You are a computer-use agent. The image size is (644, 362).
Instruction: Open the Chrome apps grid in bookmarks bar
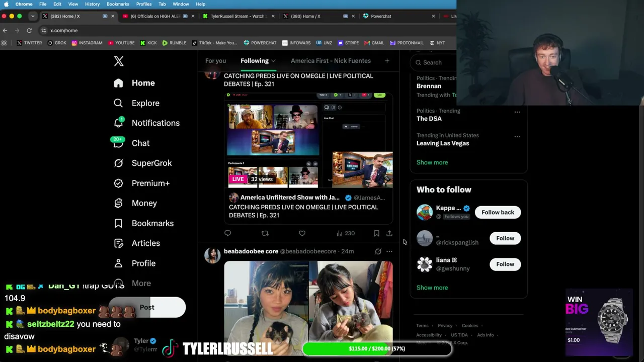5,43
